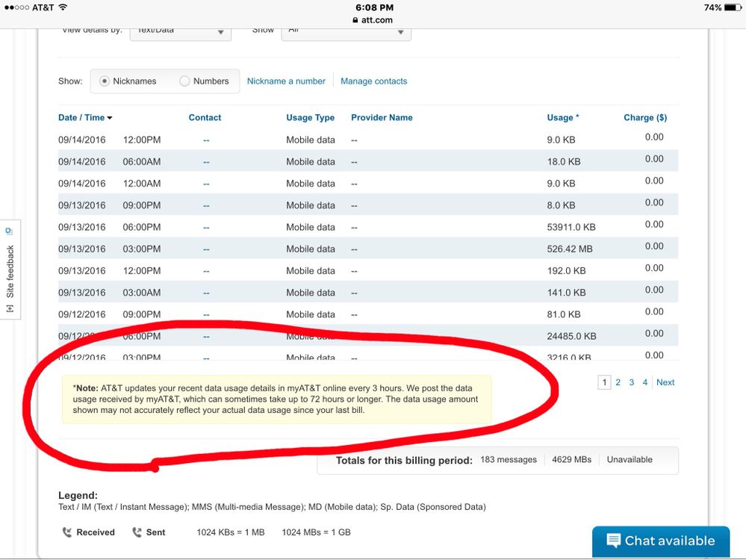Tap the Wi-Fi icon in status bar
The width and height of the screenshot is (746, 560).
click(63, 7)
